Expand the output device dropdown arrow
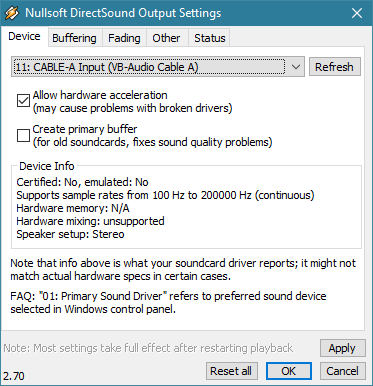This screenshot has width=373, height=386. 295,67
